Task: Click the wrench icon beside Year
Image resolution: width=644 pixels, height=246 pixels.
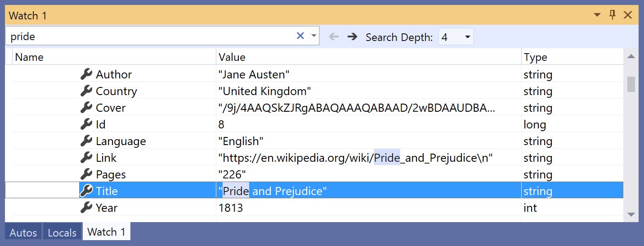Action: [x=86, y=208]
